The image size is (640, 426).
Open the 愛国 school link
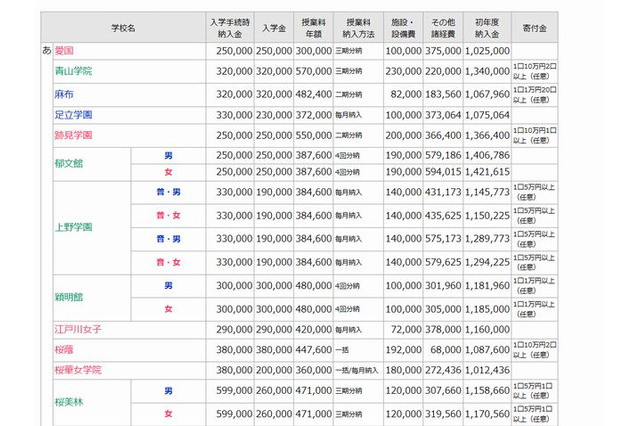point(64,51)
